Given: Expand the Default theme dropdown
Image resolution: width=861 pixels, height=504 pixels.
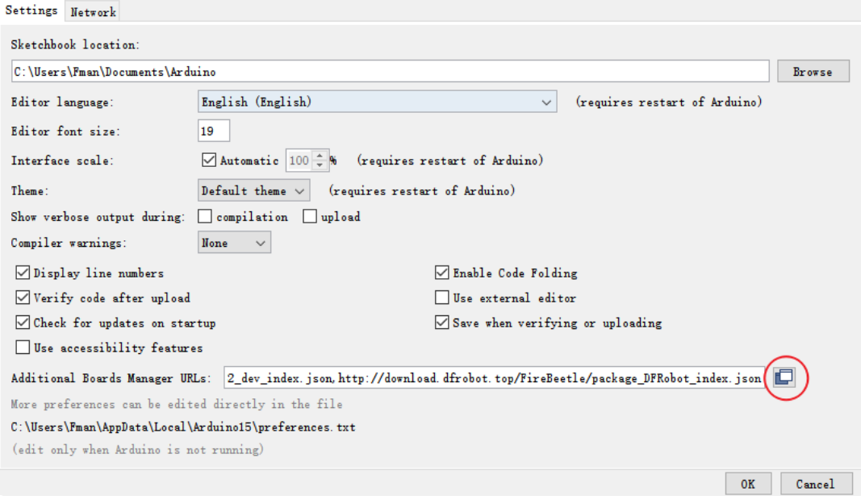Looking at the screenshot, I should (x=253, y=190).
